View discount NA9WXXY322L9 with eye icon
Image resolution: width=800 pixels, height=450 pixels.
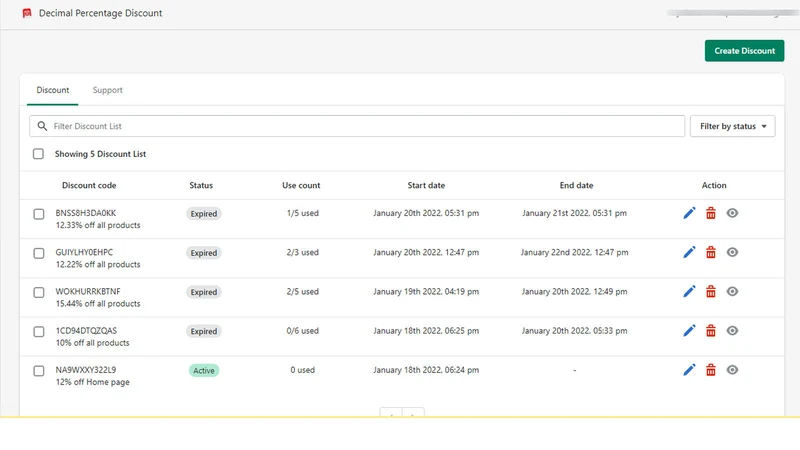click(x=732, y=370)
